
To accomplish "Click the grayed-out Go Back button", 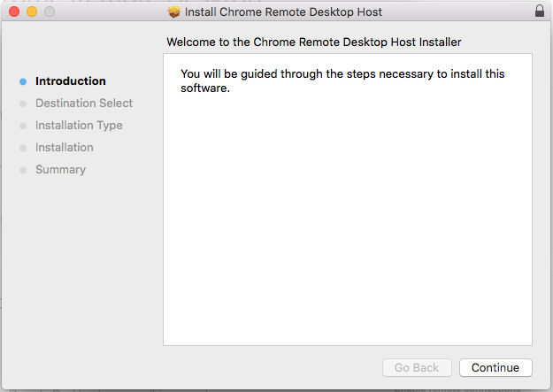I will (x=417, y=367).
